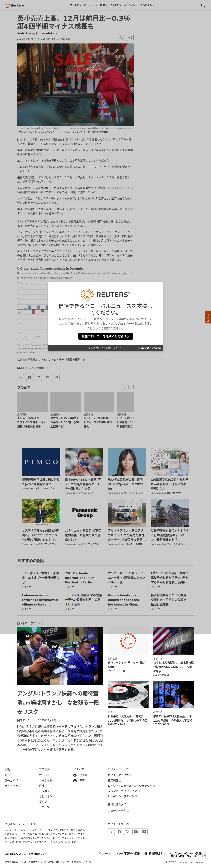Viewport: 211px width, 868px height.
Task: Follow Reuters on Facebook in the footer
Action: pos(119,832)
